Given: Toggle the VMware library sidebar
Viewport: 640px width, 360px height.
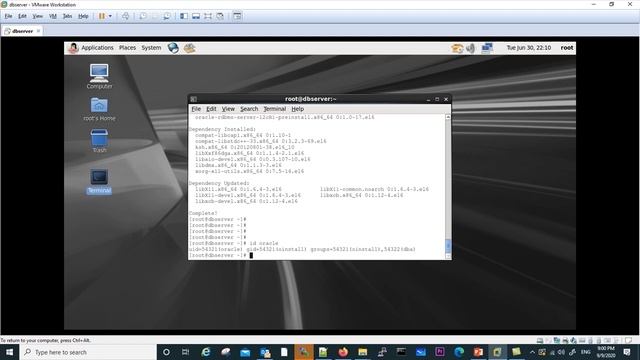Looking at the screenshot, I should coord(184,16).
